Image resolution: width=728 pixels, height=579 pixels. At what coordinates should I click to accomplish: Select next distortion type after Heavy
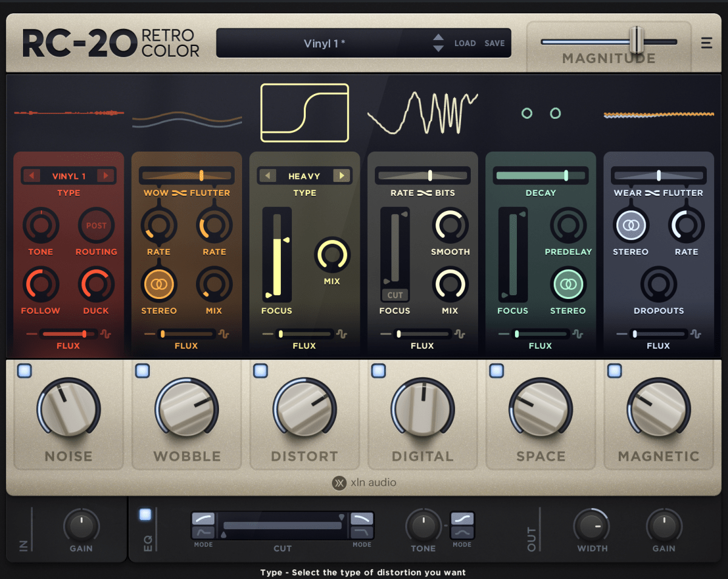click(x=342, y=176)
